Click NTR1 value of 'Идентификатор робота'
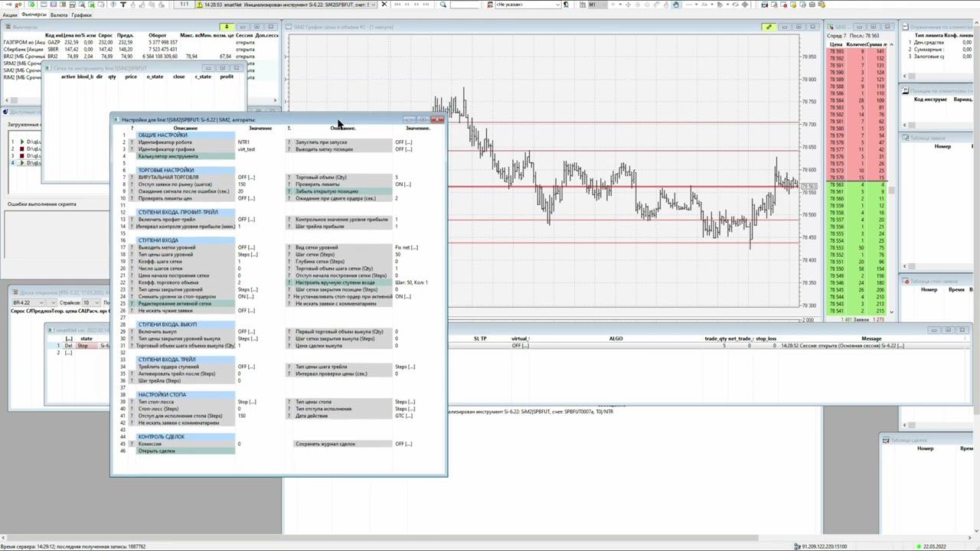980x551 pixels. tap(243, 142)
